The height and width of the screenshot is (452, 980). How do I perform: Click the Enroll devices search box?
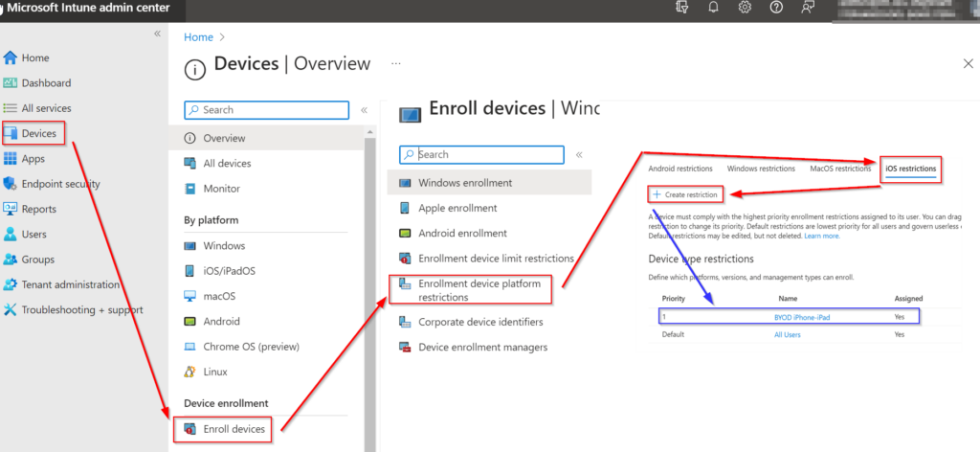tap(482, 154)
